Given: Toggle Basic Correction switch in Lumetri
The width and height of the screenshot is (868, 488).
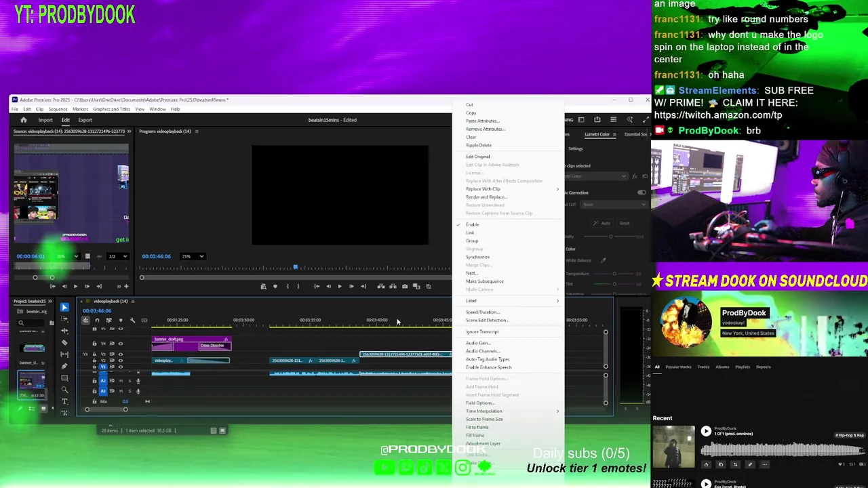Looking at the screenshot, I should (642, 192).
